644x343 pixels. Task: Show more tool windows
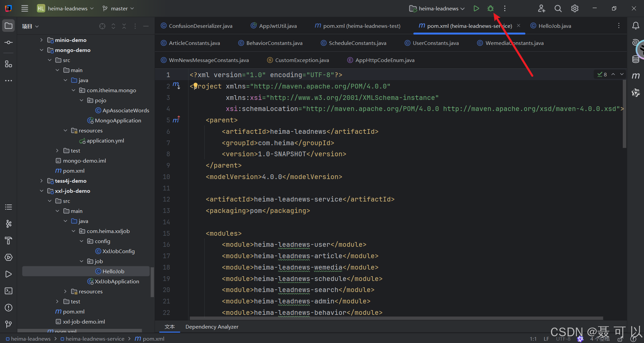click(x=9, y=81)
